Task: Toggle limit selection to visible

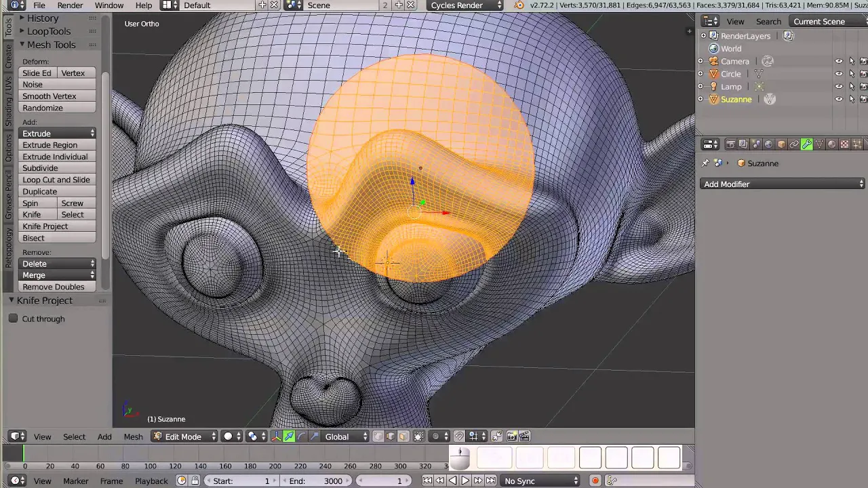Action: point(419,436)
